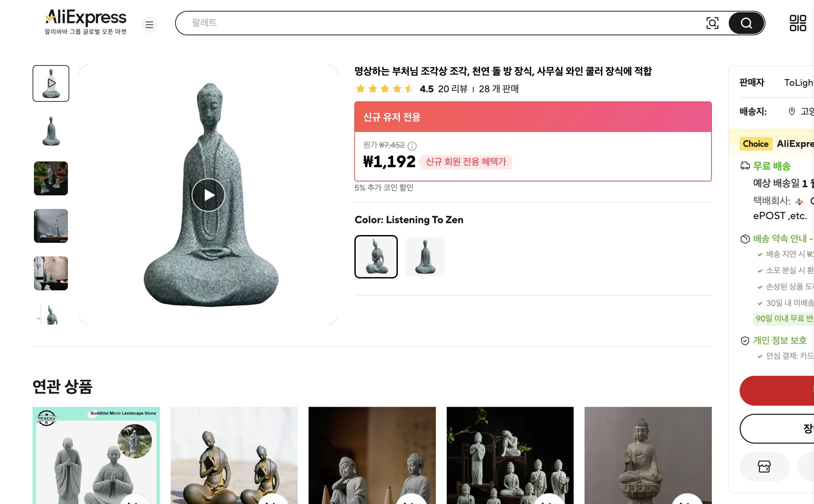Click the location pin icon next to 배송지
The width and height of the screenshot is (814, 504).
pos(792,111)
